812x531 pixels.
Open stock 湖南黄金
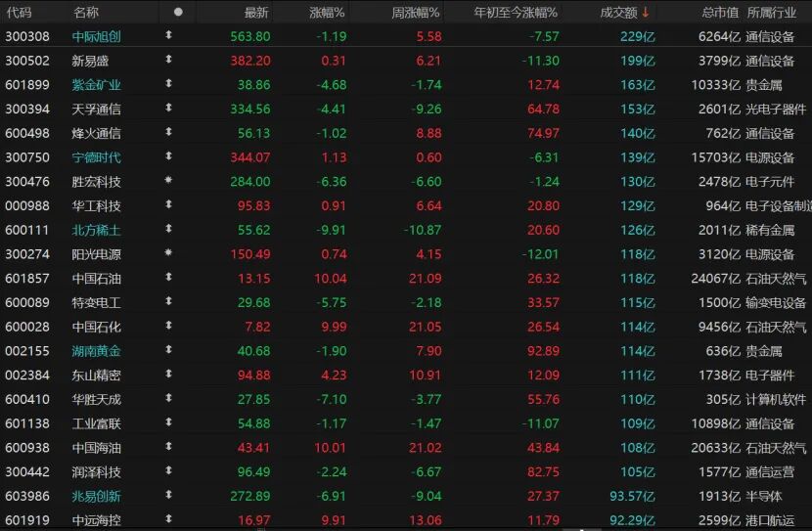96,351
